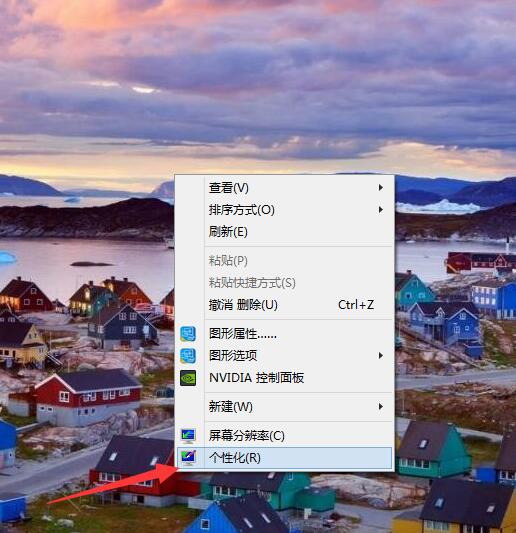Click the green NVIDIA logo icon
Screen dimensions: 516x533
point(188,378)
